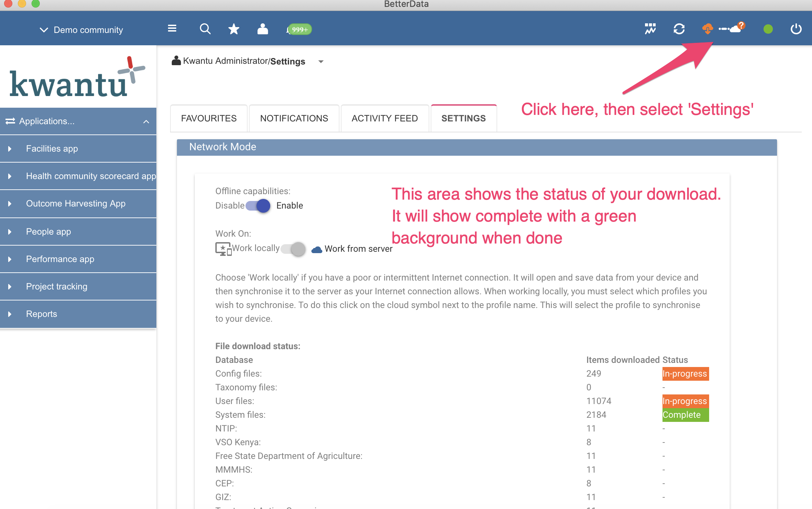This screenshot has width=812, height=509.
Task: Open the user profile person icon
Action: pos(263,29)
